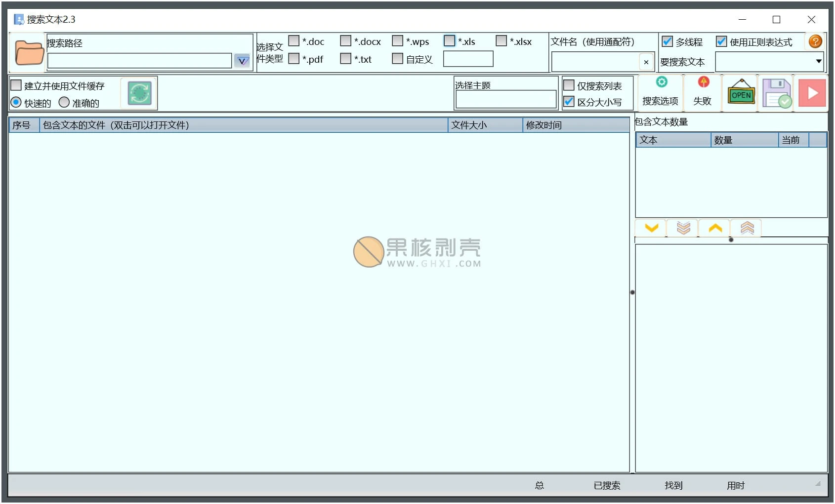The width and height of the screenshot is (835, 504).
Task: Click the horizontal splitter handle dot
Action: [x=731, y=240]
